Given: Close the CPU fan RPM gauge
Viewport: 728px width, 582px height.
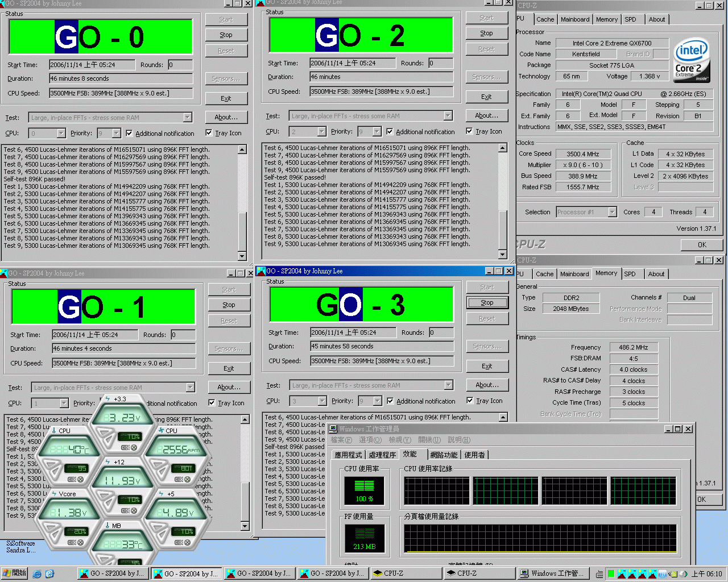Looking at the screenshot, I should [x=187, y=479].
